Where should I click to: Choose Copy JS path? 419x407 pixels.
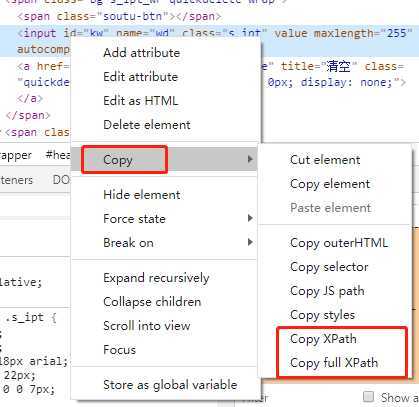pos(327,291)
